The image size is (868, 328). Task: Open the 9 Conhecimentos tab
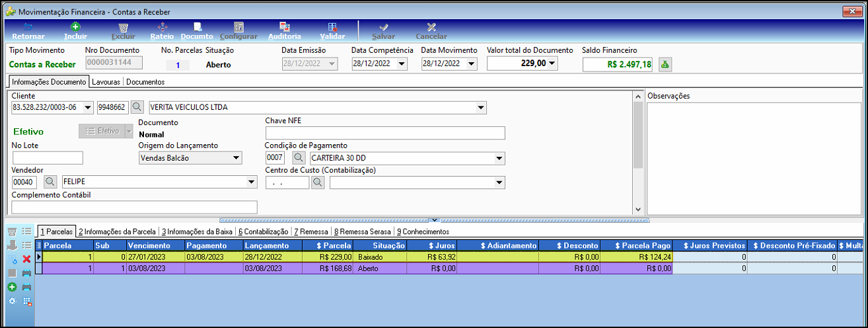(x=423, y=231)
